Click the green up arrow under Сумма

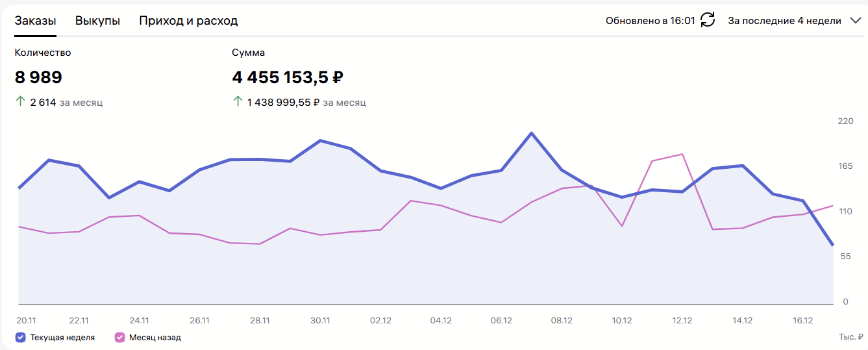[x=238, y=102]
